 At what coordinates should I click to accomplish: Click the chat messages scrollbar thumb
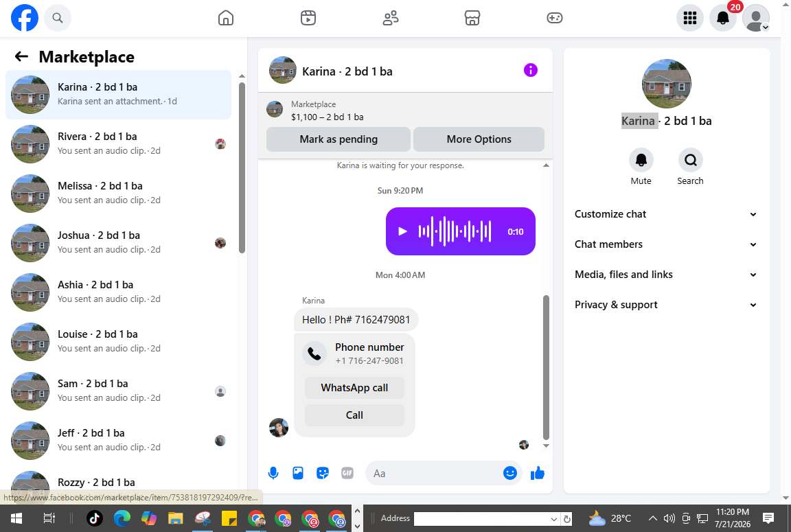click(x=546, y=367)
